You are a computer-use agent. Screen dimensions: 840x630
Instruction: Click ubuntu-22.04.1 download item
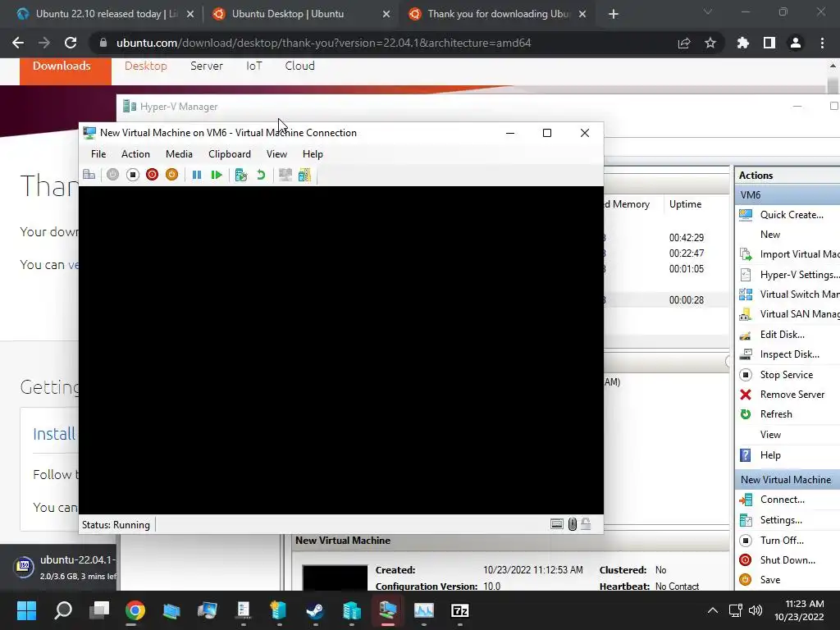click(63, 568)
